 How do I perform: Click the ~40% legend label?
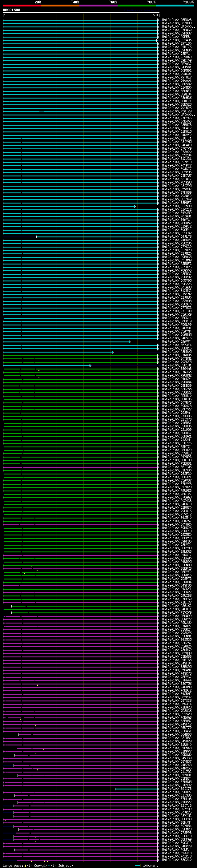click(75, 2)
